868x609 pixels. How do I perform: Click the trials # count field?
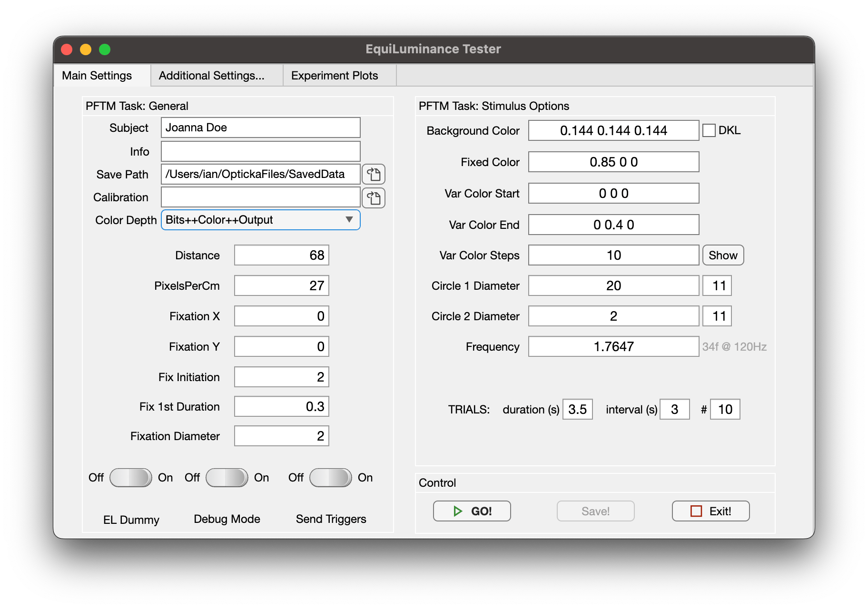click(725, 410)
